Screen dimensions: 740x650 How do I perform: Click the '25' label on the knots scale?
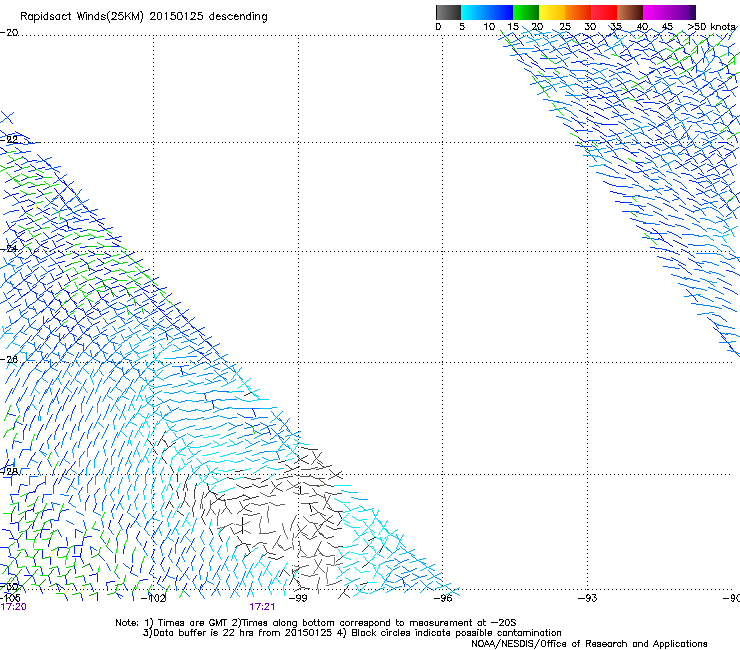[x=565, y=27]
